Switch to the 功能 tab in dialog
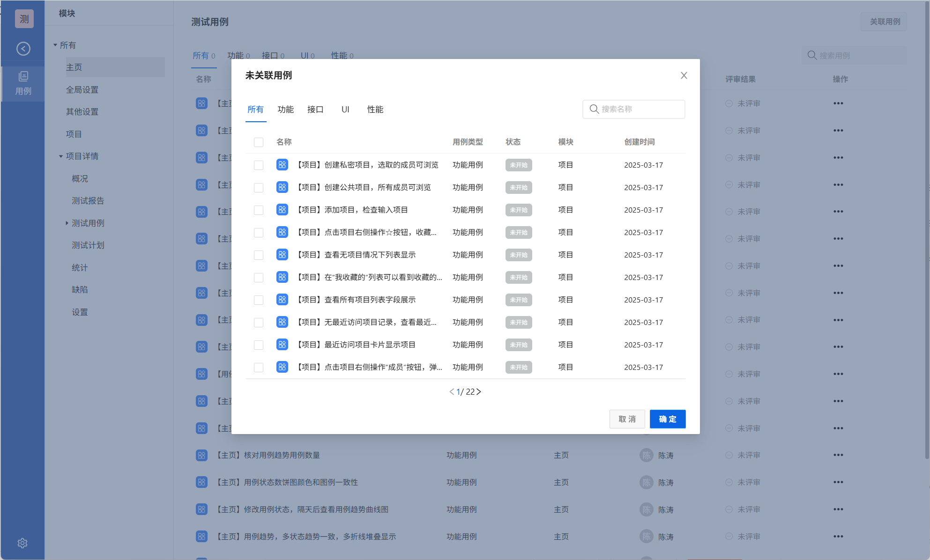 (x=285, y=110)
